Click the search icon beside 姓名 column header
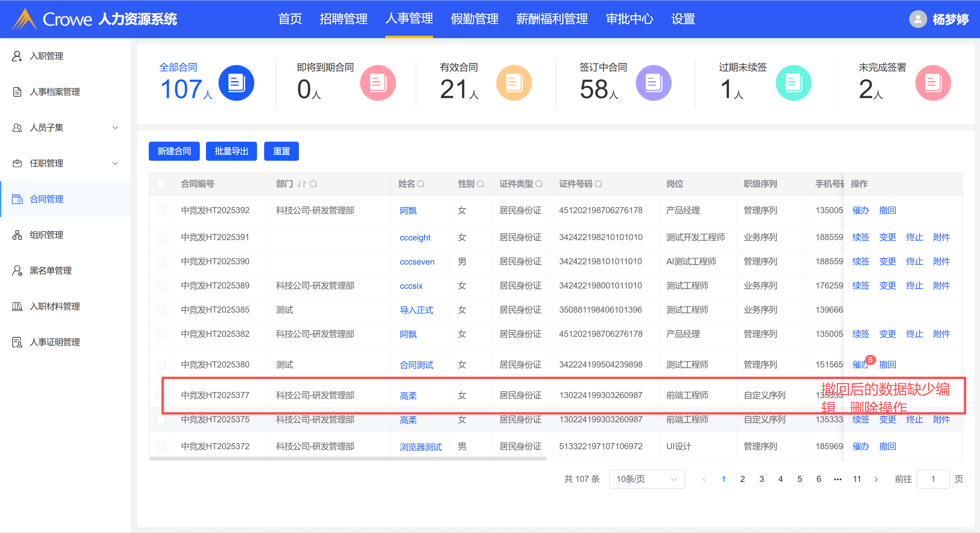Screen dimensions: 980x533 point(420,184)
